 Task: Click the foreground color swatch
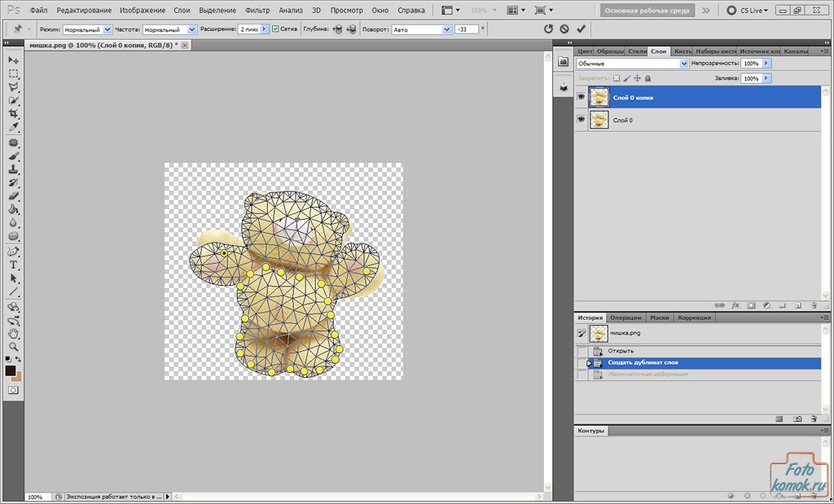tap(11, 370)
